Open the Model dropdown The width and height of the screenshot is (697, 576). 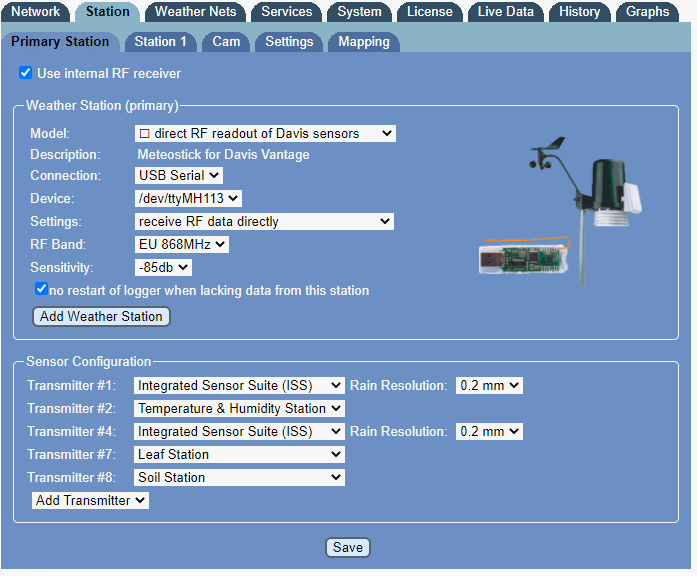pyautogui.click(x=265, y=133)
